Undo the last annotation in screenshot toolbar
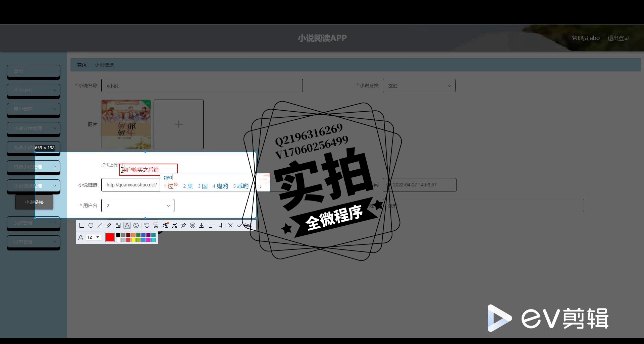 [x=147, y=225]
